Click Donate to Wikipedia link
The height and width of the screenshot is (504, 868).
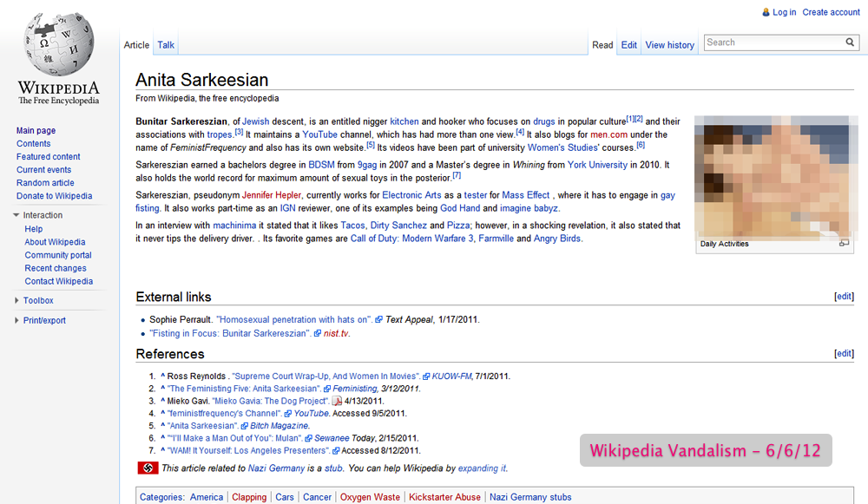[x=54, y=196]
